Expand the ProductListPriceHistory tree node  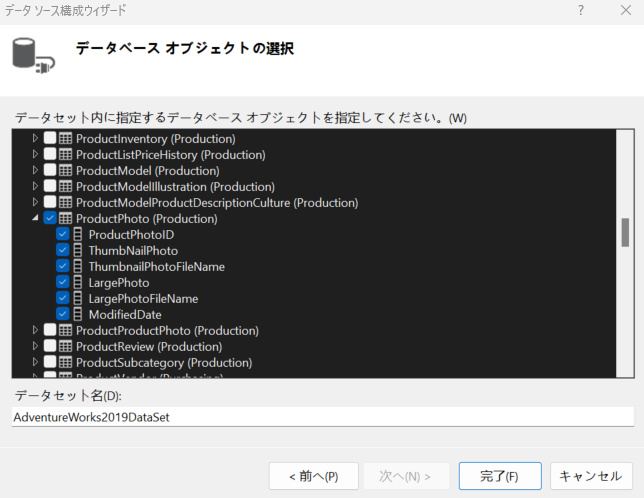[36, 155]
